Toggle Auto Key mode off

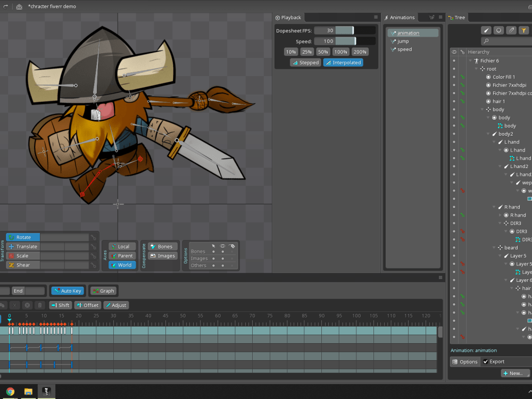coord(67,290)
